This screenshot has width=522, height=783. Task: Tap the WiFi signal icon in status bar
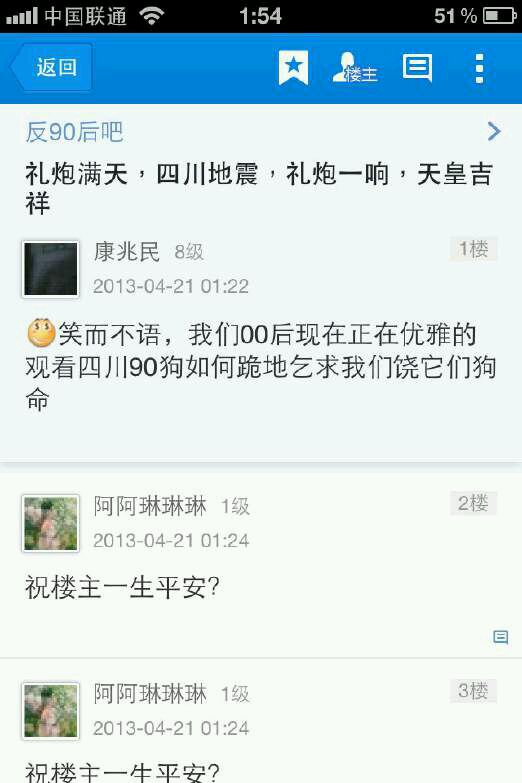(x=152, y=15)
